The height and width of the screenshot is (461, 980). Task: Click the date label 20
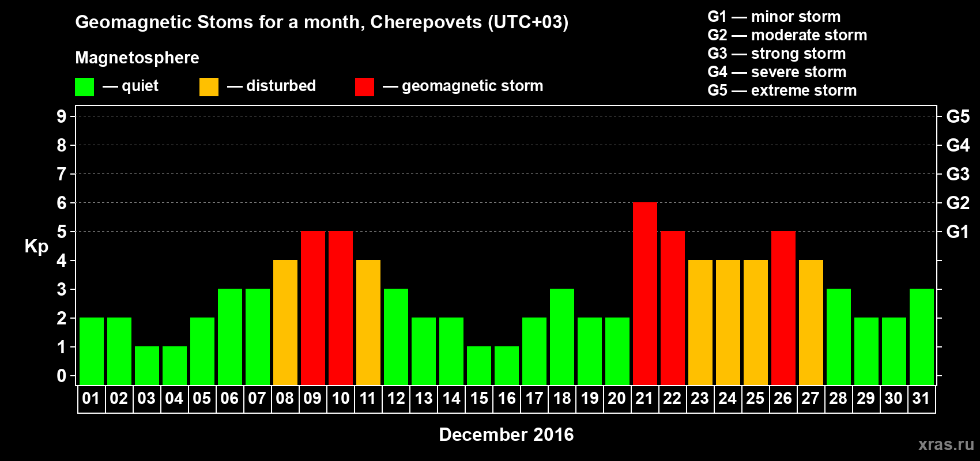click(x=617, y=399)
